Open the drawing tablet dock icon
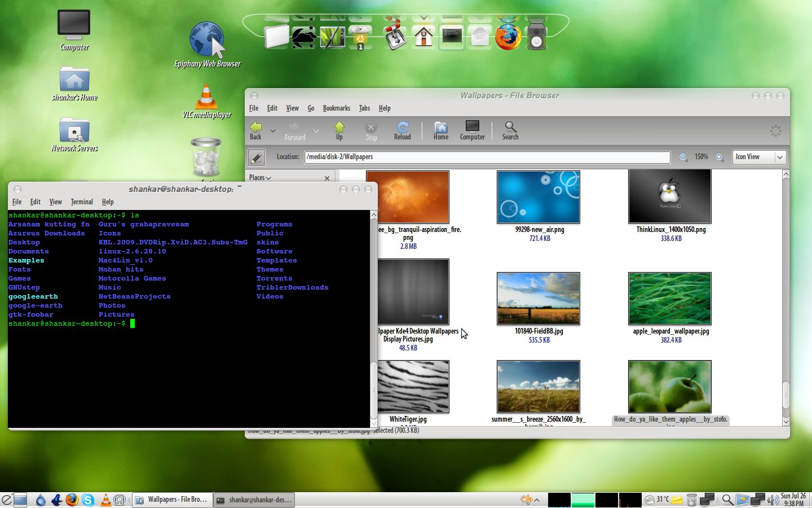 (x=333, y=37)
